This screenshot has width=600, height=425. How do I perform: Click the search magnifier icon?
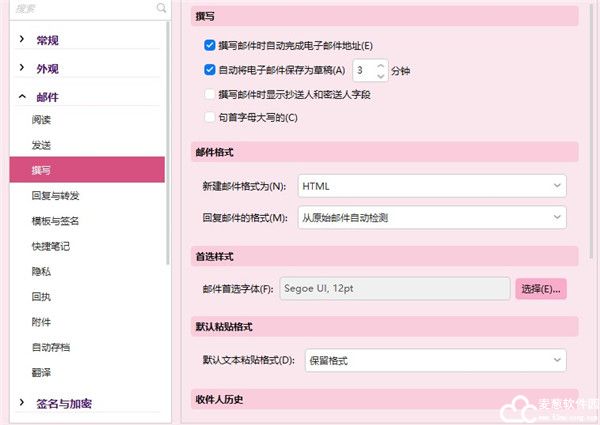161,9
